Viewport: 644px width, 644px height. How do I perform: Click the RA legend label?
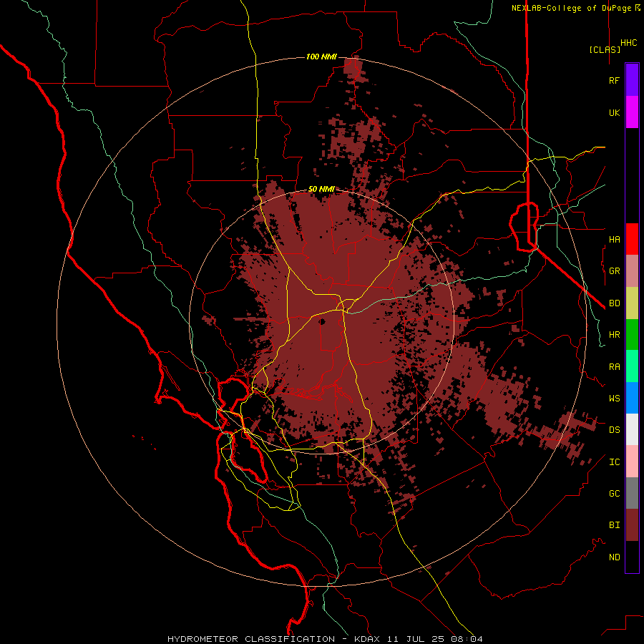[614, 367]
